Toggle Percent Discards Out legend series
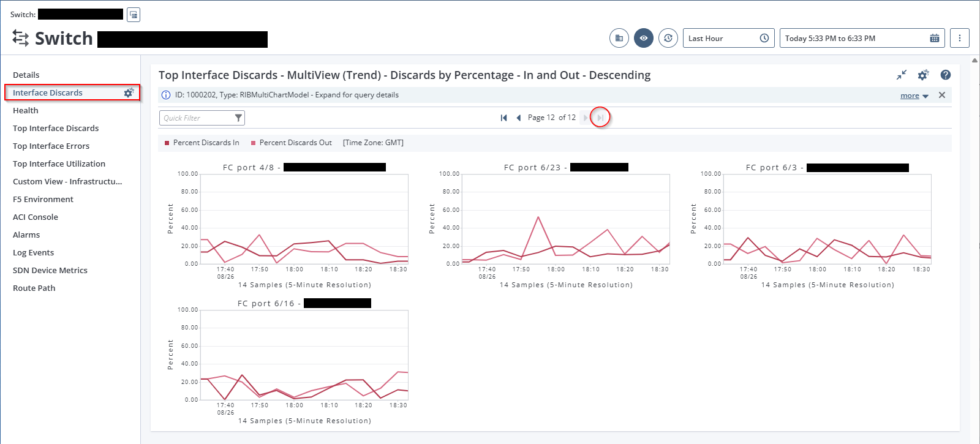The height and width of the screenshot is (444, 980). [292, 143]
